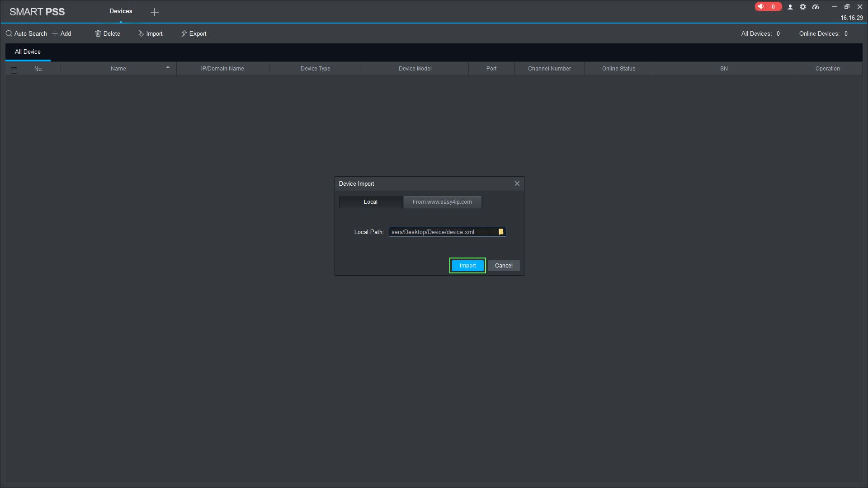Toggle the select-all checkbox in table header

(x=14, y=70)
